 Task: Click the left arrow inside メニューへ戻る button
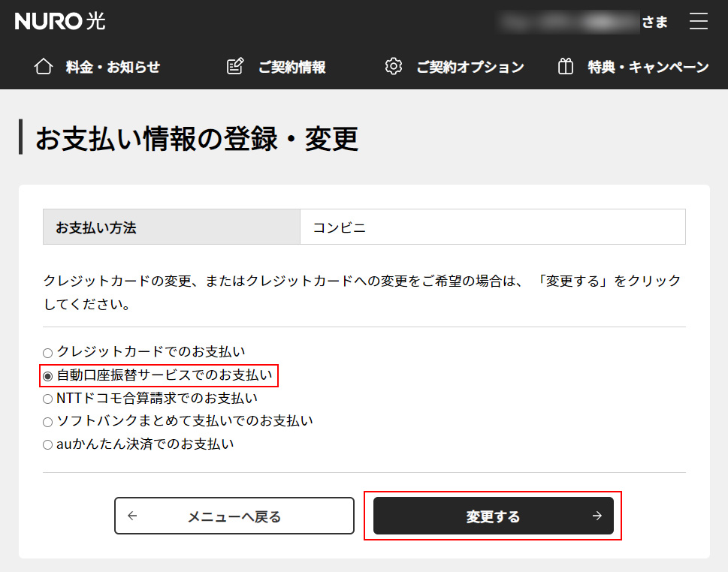[x=133, y=516]
